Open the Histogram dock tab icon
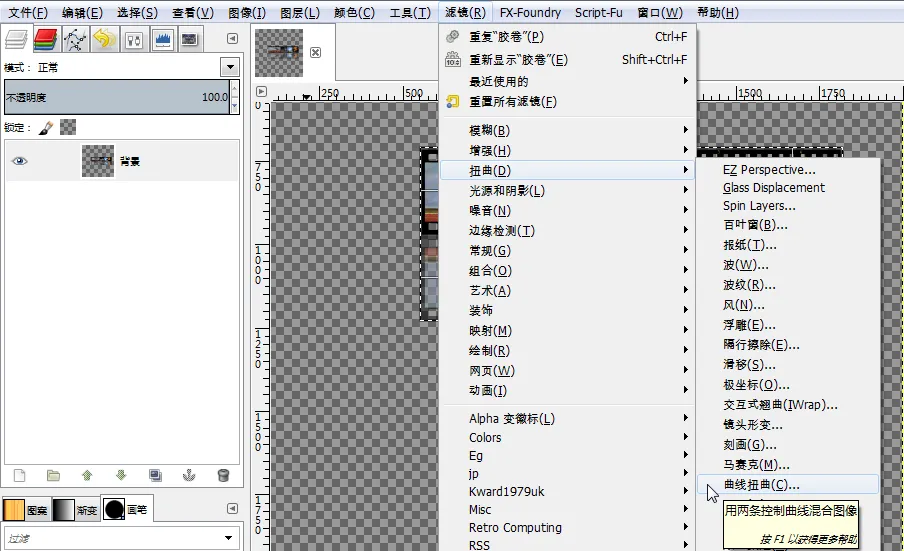This screenshot has width=904, height=551. click(x=163, y=39)
